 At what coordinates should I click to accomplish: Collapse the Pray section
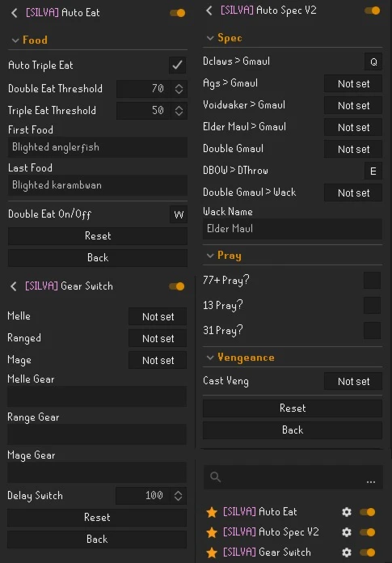(210, 256)
